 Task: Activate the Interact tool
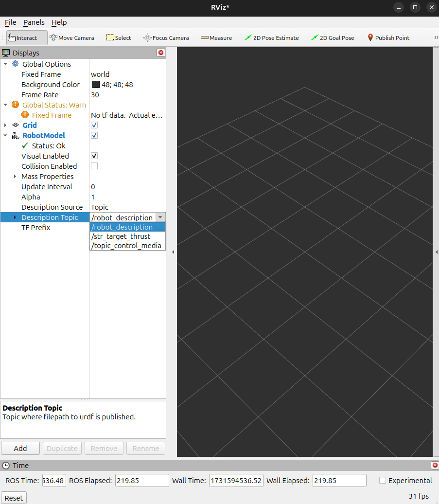pyautogui.click(x=27, y=38)
